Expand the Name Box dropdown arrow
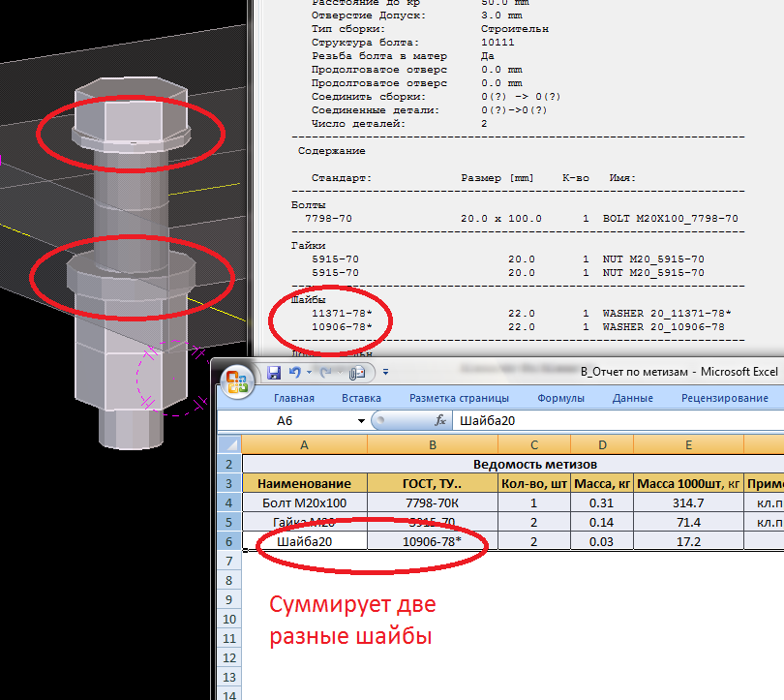784x700 pixels. coord(361,421)
